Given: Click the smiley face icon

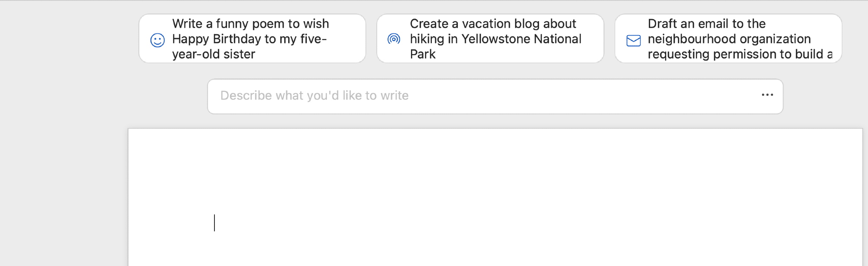Looking at the screenshot, I should pyautogui.click(x=157, y=40).
